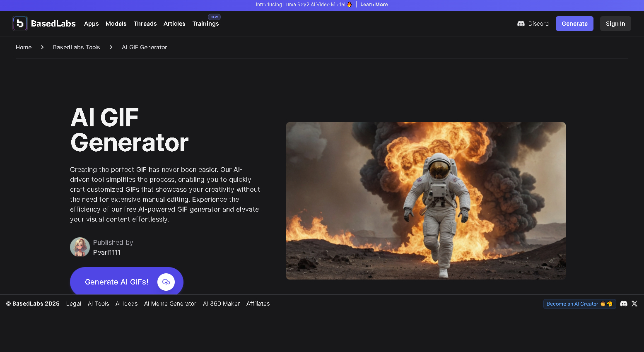Click the astronaut GIF preview image
This screenshot has height=352, width=644.
click(x=425, y=200)
